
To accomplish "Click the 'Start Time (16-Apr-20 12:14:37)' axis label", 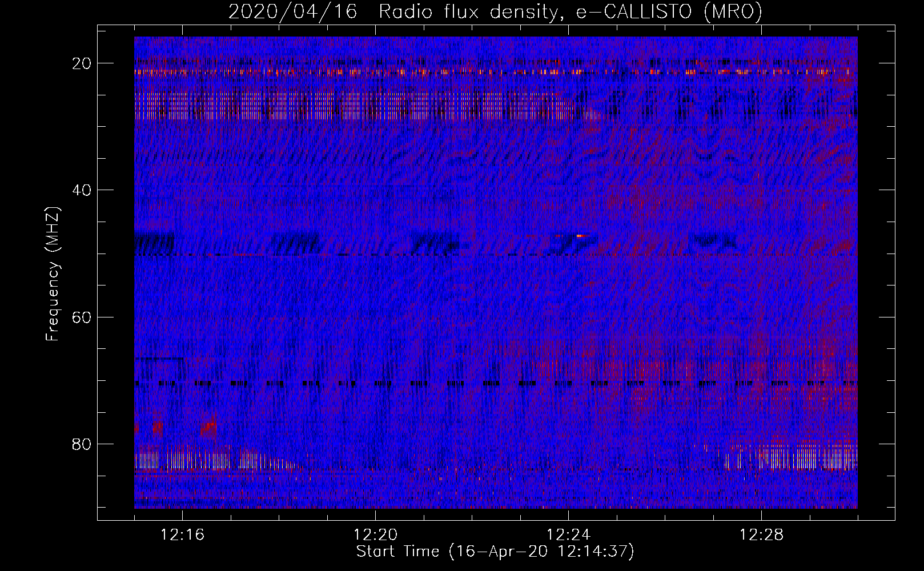I will point(495,552).
